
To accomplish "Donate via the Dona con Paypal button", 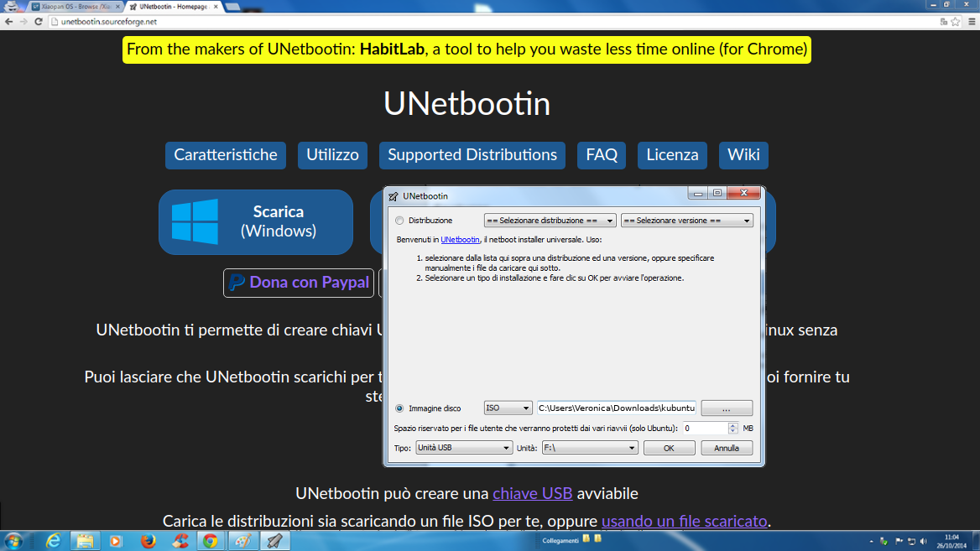I will [x=299, y=283].
